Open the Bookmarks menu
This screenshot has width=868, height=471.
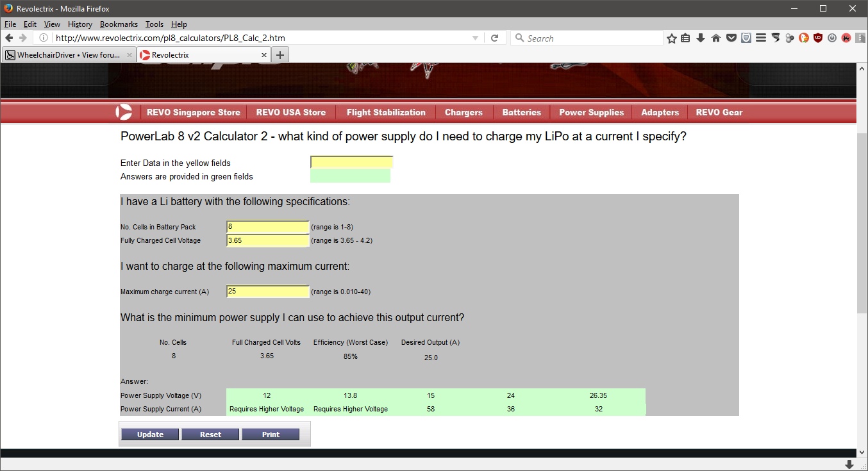119,24
